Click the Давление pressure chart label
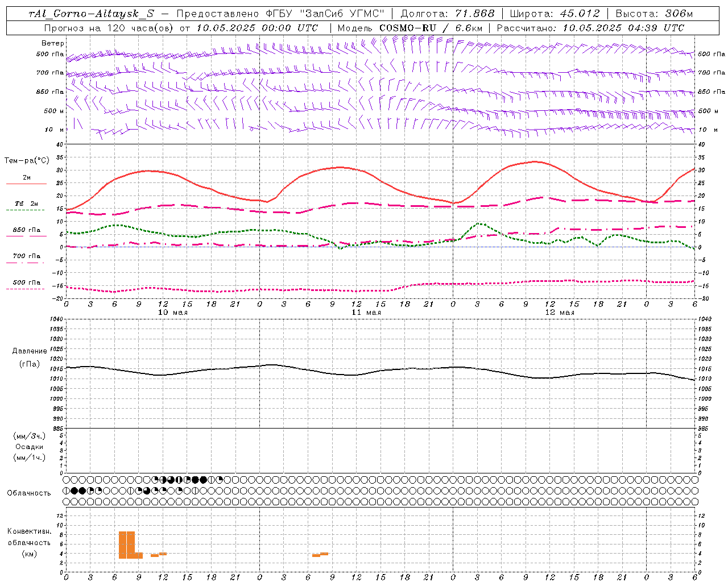Viewport: 728px width, 582px height. [x=30, y=351]
